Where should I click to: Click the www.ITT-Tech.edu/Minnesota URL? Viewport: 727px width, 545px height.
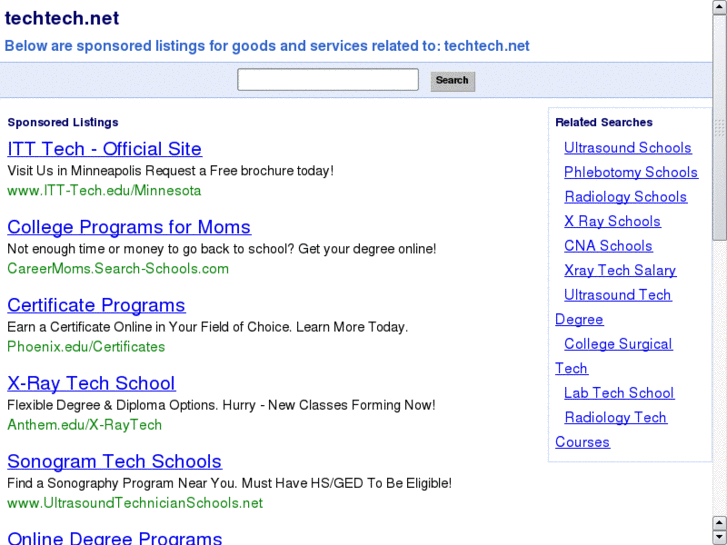[104, 190]
